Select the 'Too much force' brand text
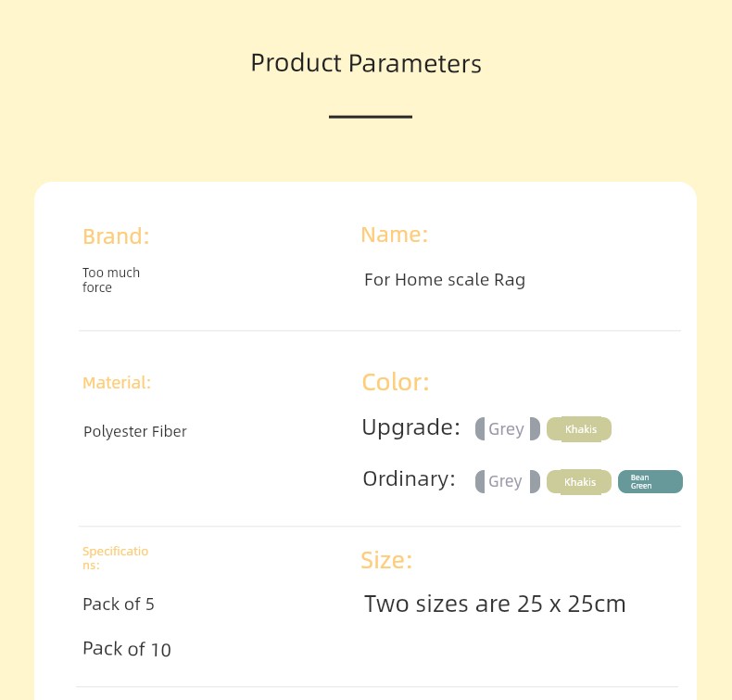Screen dimensions: 732x700 (x=111, y=280)
